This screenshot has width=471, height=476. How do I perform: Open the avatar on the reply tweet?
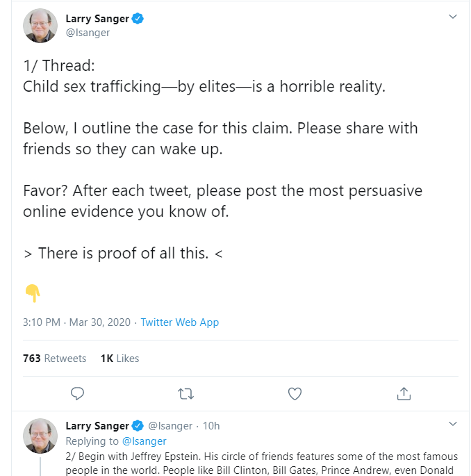point(40,436)
